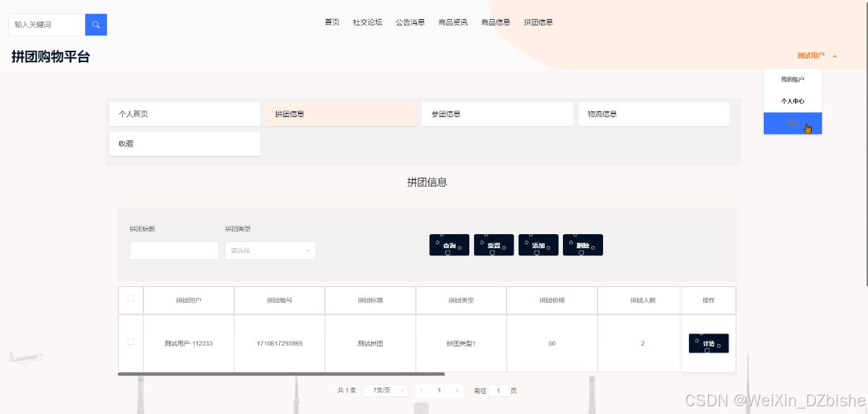Click the table horizontal scrollbar
Image resolution: width=868 pixels, height=414 pixels.
[282, 374]
